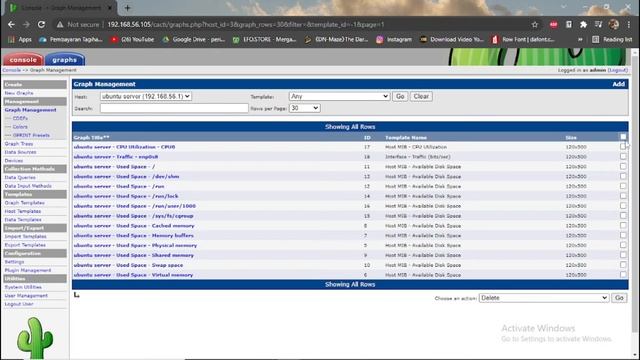This screenshot has height=360, width=640.
Task: Switch to the console tab
Action: coord(23,60)
